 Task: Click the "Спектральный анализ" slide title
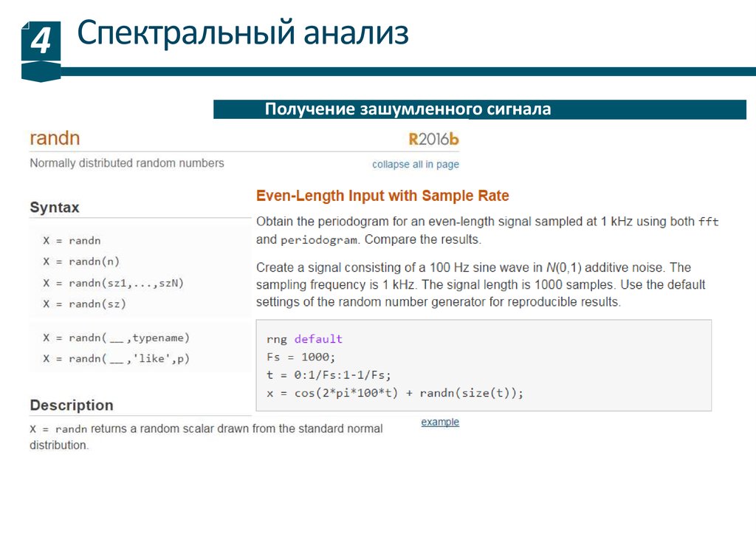click(243, 34)
